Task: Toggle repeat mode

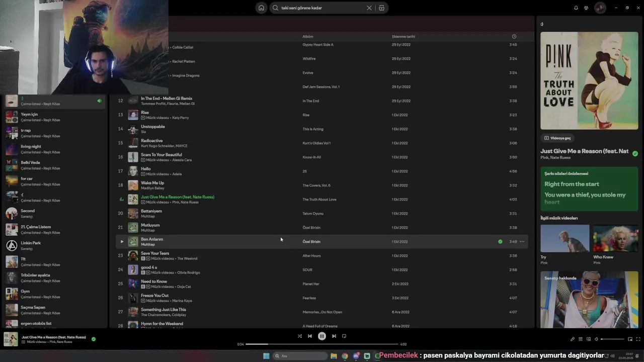Action: tap(344, 336)
